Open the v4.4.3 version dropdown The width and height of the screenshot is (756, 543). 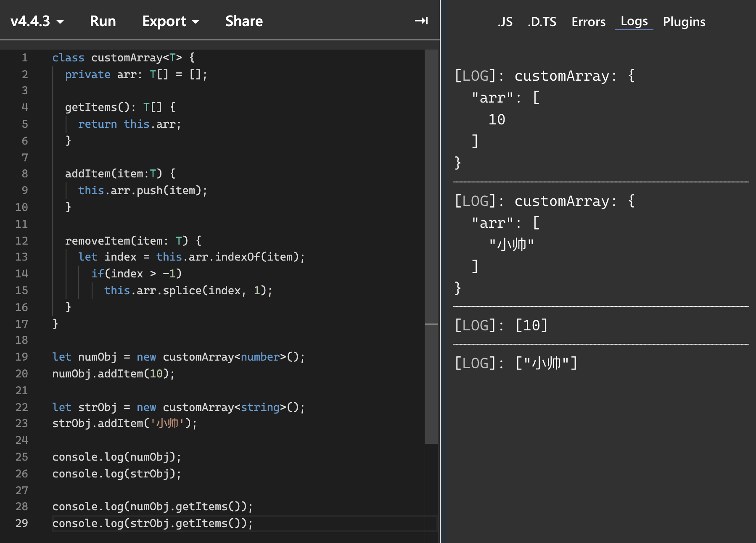(37, 21)
